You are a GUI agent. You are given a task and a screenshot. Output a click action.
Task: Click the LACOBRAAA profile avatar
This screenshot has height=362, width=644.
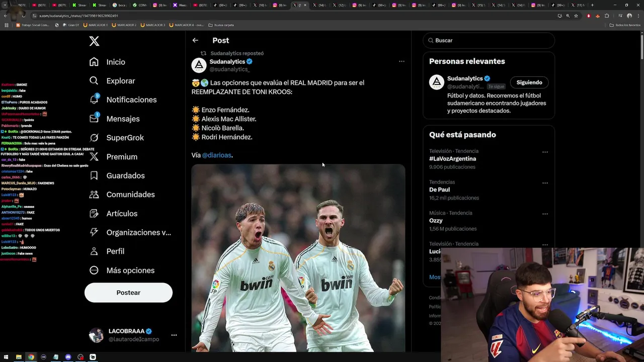pyautogui.click(x=96, y=335)
